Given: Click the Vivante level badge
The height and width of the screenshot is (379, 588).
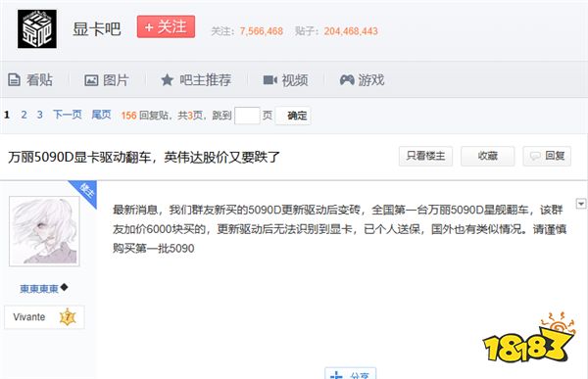Looking at the screenshot, I should tap(44, 317).
